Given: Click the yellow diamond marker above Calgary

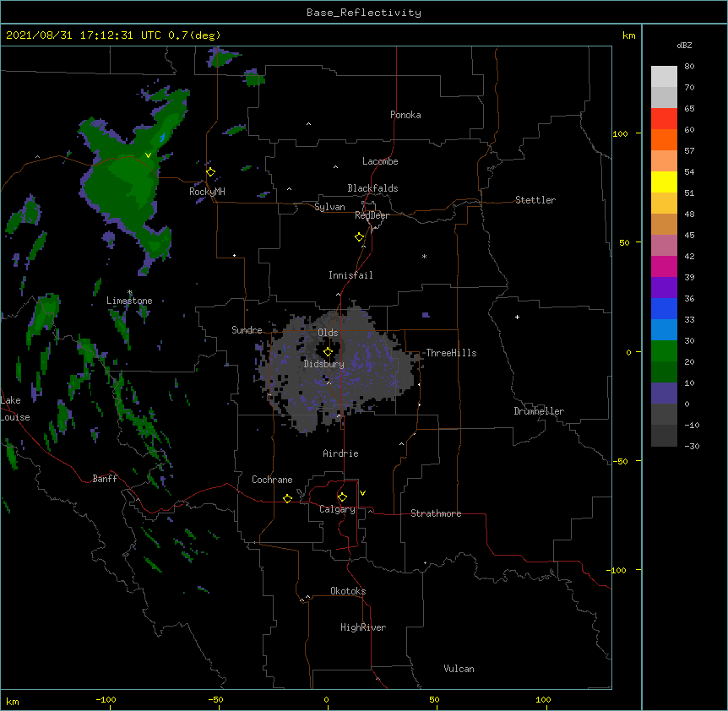Looking at the screenshot, I should coord(342,497).
